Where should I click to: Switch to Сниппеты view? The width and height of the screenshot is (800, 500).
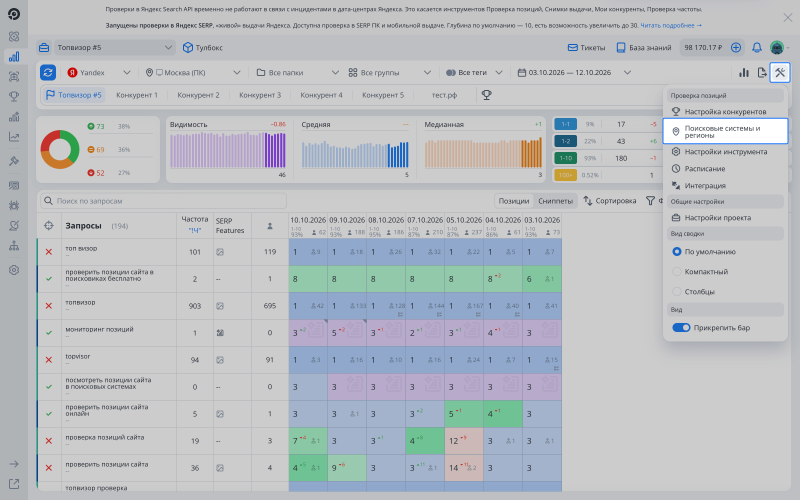click(x=555, y=201)
